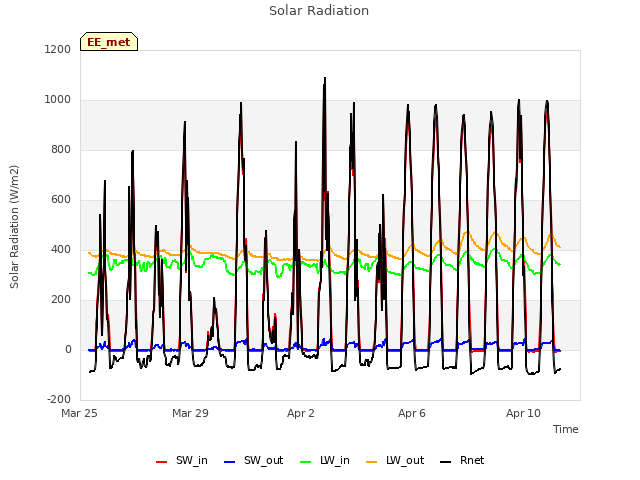Click the 600 y-axis tick label
This screenshot has width=640, height=480.
tap(61, 200)
